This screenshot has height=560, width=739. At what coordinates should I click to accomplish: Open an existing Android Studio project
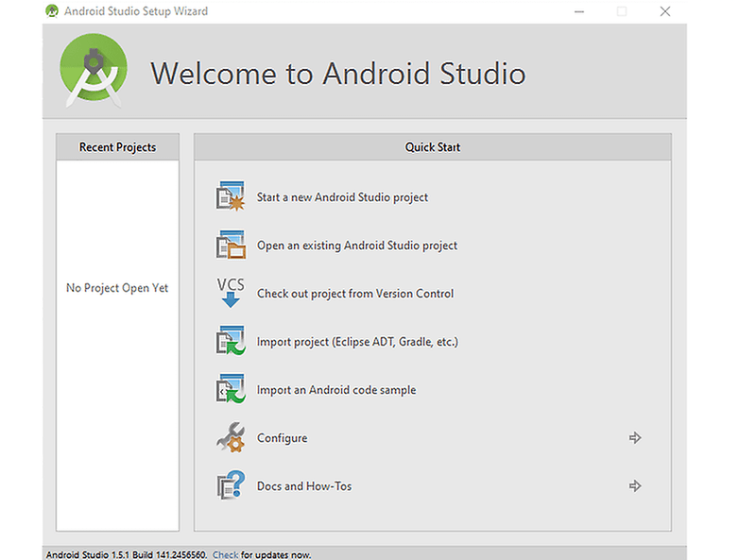[357, 246]
